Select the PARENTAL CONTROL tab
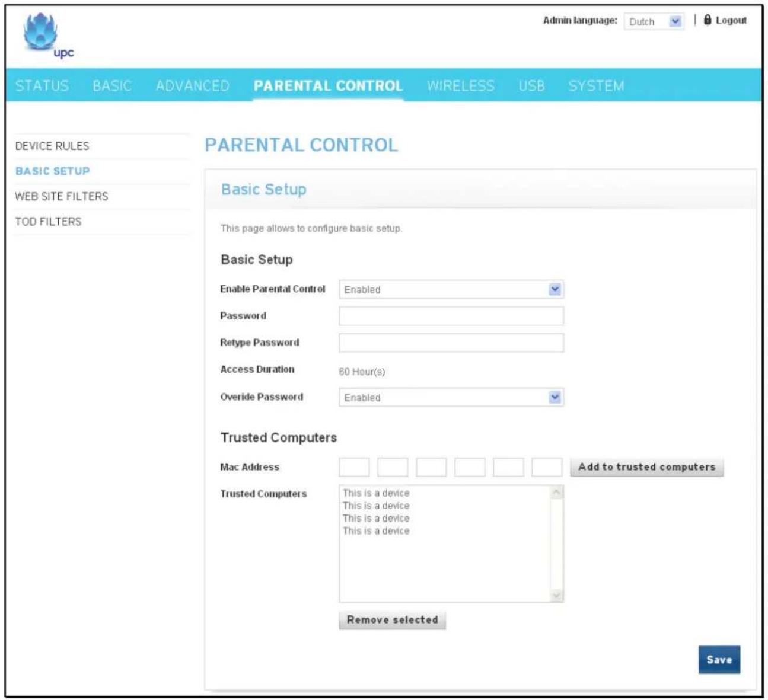Viewport: 768px width, 700px height. pos(329,85)
